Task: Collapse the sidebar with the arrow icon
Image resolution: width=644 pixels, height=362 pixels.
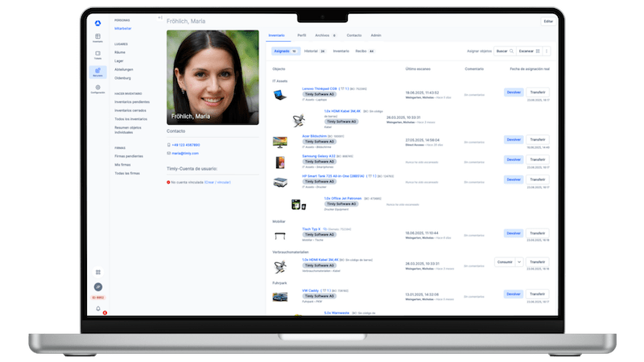Action: click(160, 18)
